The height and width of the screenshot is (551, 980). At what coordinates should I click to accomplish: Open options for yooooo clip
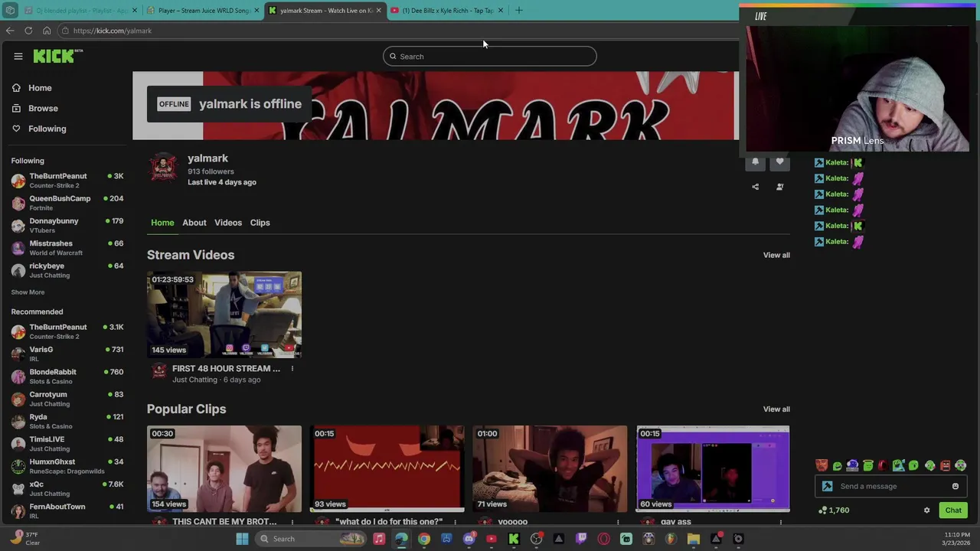pyautogui.click(x=618, y=522)
